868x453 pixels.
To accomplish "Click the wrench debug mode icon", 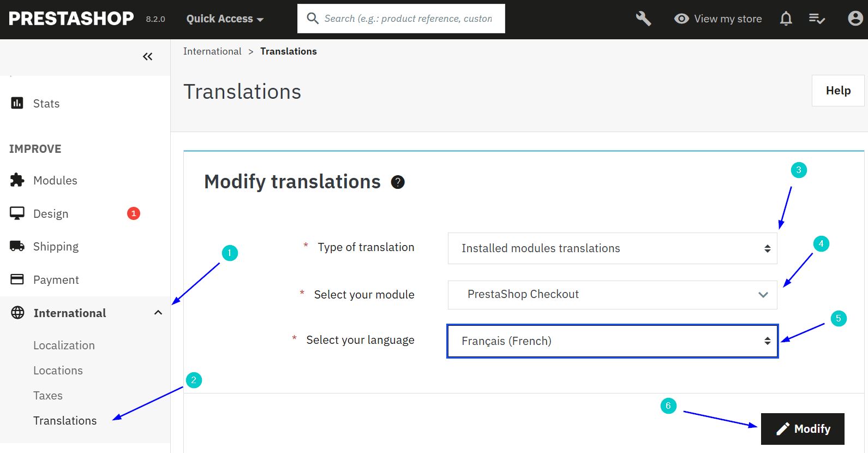I will [x=643, y=19].
